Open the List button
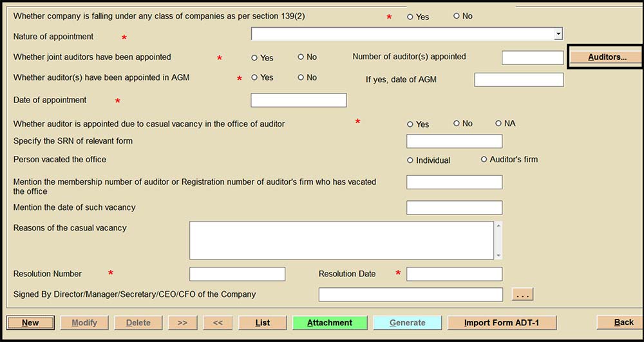This screenshot has width=644, height=342. 262,323
